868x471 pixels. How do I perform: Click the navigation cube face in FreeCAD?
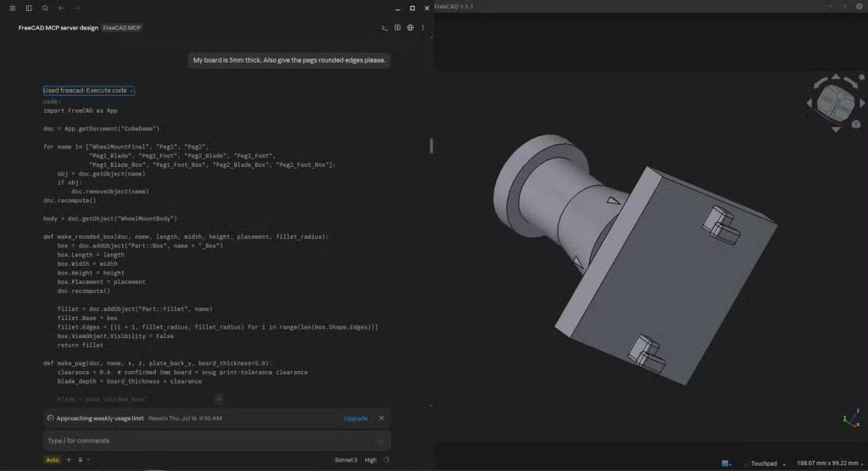835,103
